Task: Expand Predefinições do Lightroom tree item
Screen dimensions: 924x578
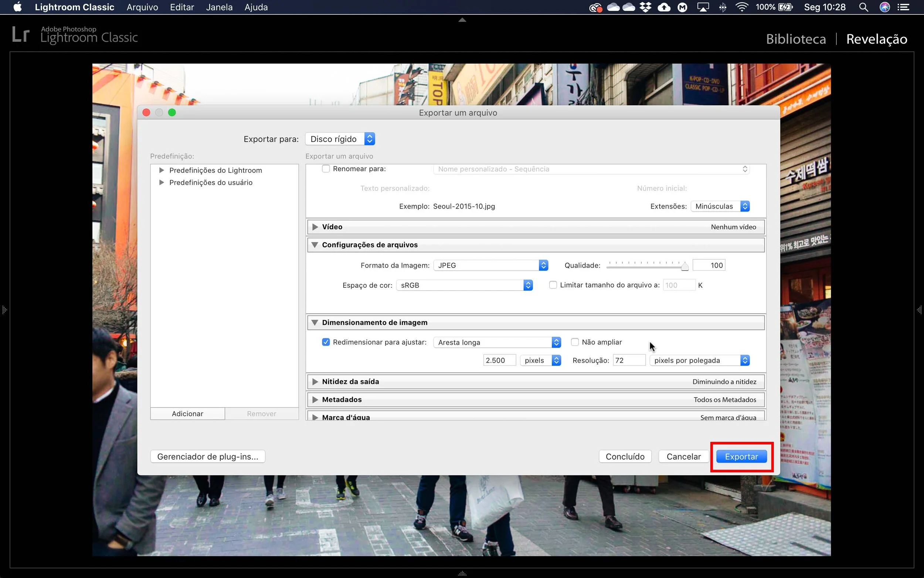Action: [x=162, y=170]
